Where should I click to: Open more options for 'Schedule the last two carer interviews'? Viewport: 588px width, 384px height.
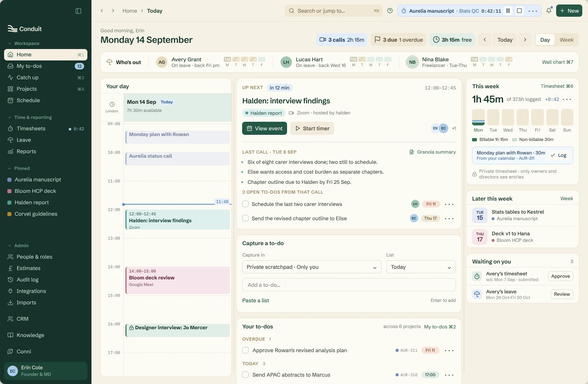point(449,204)
